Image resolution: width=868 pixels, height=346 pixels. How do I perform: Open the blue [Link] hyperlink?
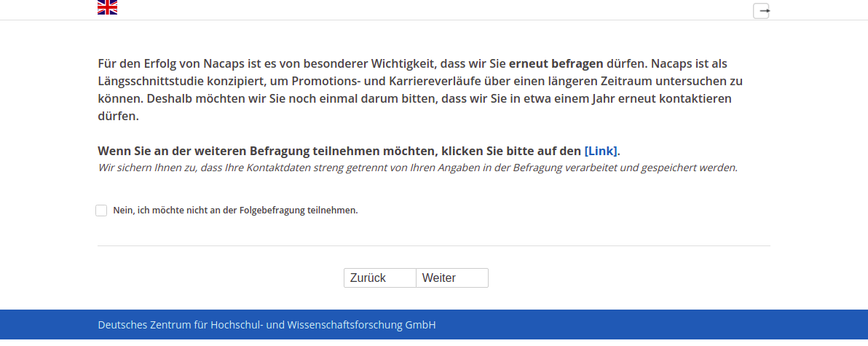tap(601, 151)
